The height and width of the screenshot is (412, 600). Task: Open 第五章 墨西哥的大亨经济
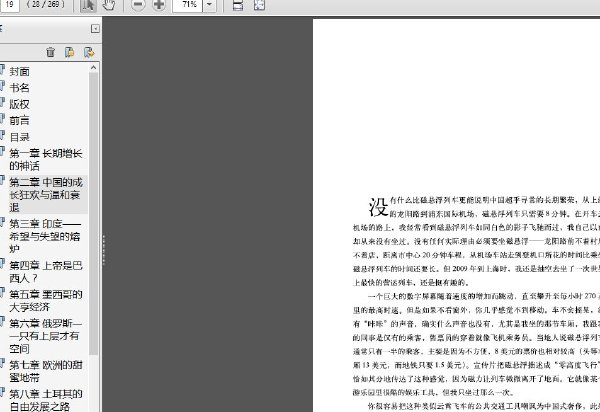[x=46, y=301]
